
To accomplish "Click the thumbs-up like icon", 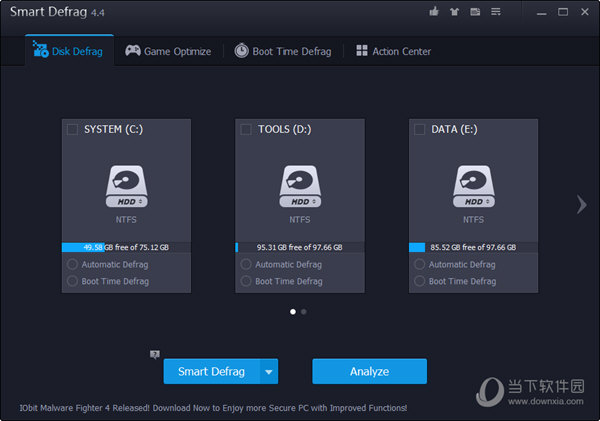I will point(434,11).
